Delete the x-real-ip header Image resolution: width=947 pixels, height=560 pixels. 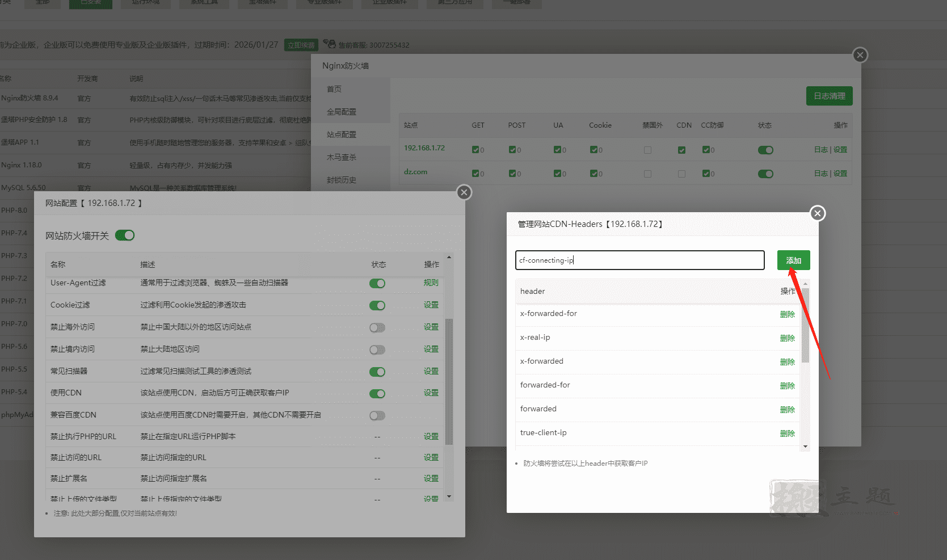click(787, 338)
